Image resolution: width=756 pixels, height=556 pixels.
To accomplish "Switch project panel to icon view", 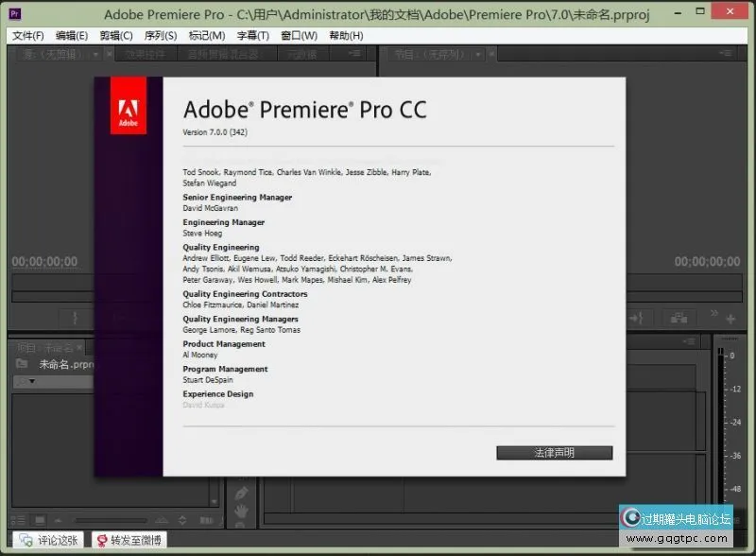I will click(x=40, y=519).
